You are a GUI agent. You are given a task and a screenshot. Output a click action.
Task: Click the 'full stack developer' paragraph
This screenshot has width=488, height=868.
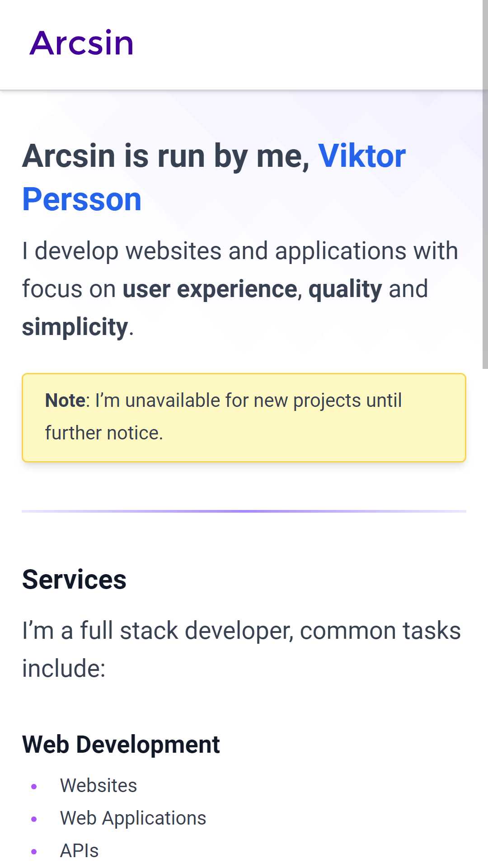point(241,650)
